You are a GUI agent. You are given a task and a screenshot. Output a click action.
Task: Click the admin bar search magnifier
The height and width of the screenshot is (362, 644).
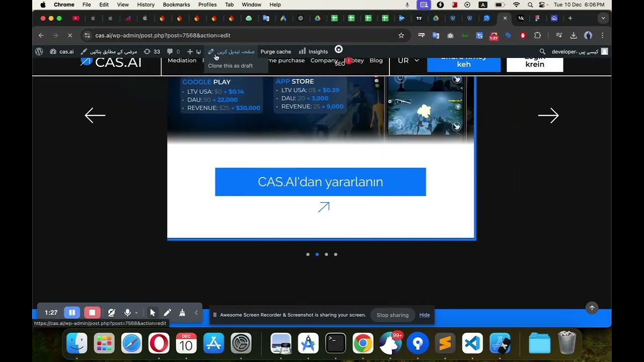coord(542,51)
